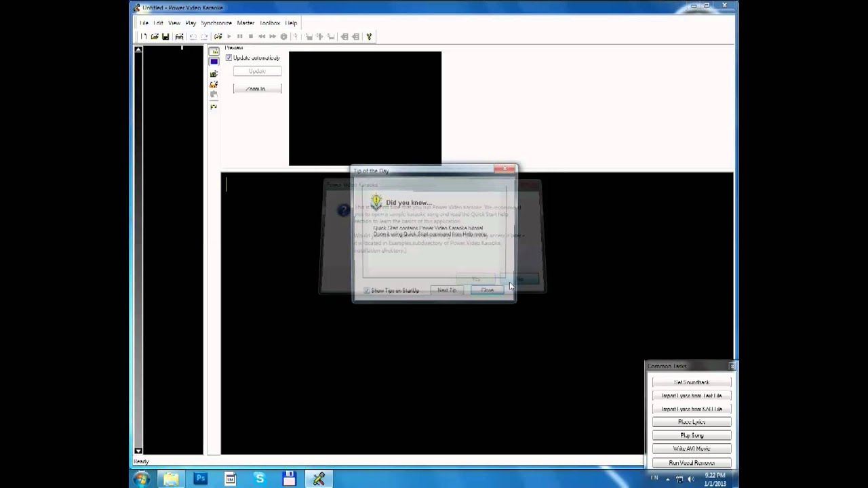
Task: Click the New file toolbar icon
Action: pyautogui.click(x=144, y=37)
